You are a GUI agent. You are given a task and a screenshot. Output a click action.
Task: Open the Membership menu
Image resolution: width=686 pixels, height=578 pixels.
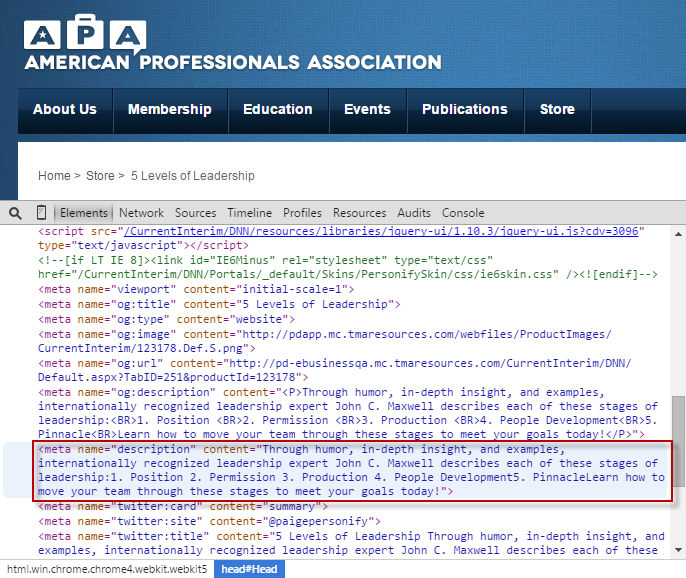(x=170, y=110)
